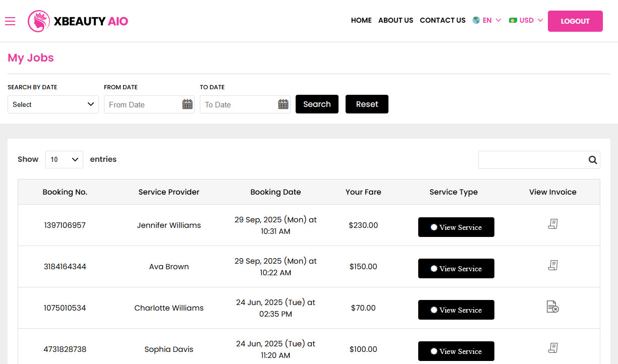
Task: Click the hamburger menu icon
Action: pyautogui.click(x=10, y=21)
